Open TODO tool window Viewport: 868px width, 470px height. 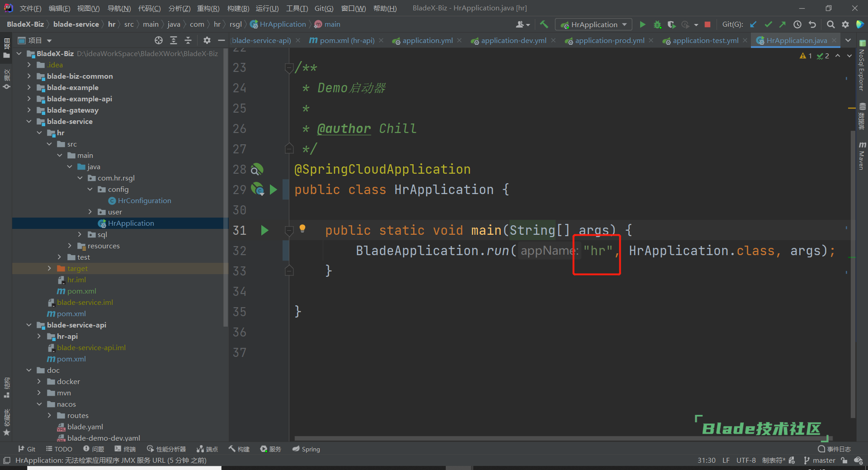(59, 449)
